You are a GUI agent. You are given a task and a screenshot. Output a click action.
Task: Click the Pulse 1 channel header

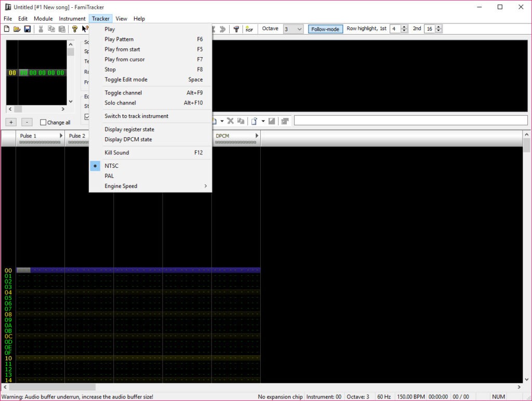click(x=40, y=139)
